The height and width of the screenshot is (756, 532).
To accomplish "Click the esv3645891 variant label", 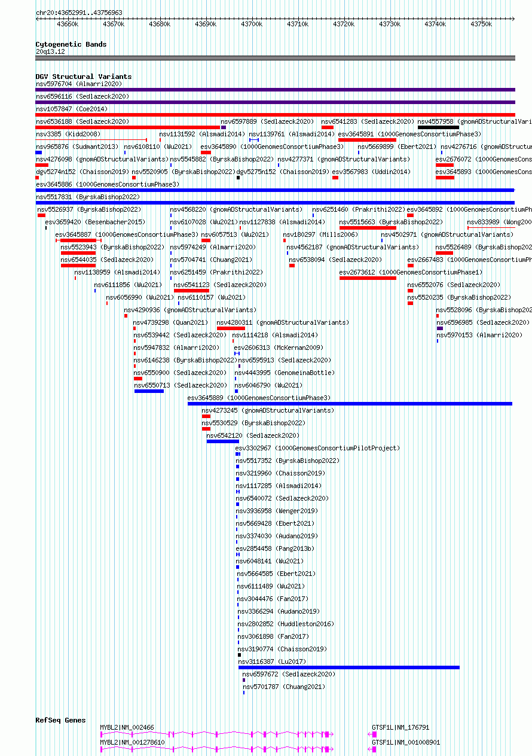I will tap(409, 134).
